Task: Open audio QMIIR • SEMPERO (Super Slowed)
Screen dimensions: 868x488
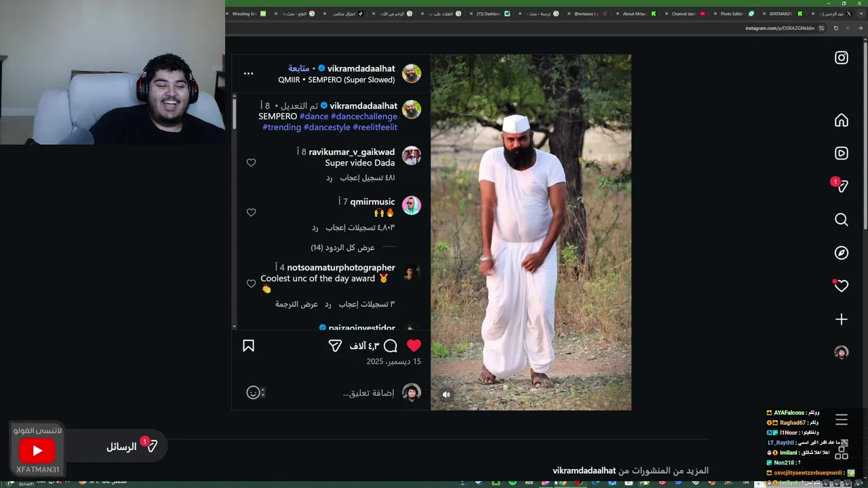Action: click(336, 80)
